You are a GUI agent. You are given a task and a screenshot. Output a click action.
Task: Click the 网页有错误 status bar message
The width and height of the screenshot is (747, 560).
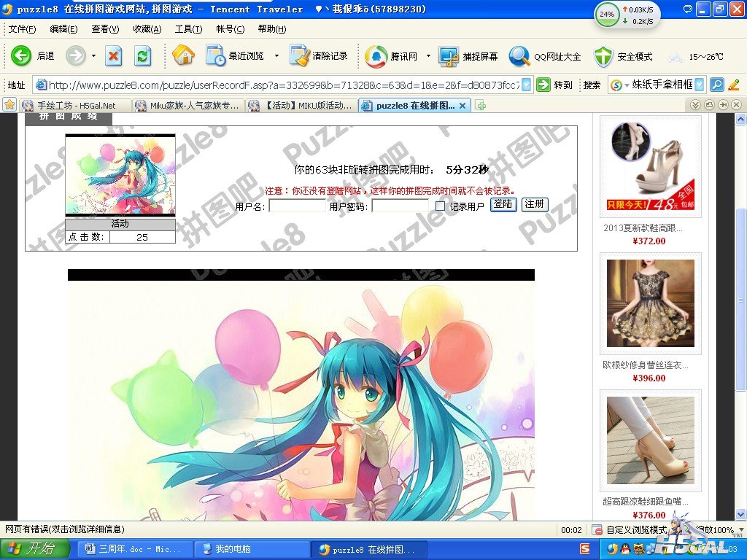(65, 529)
